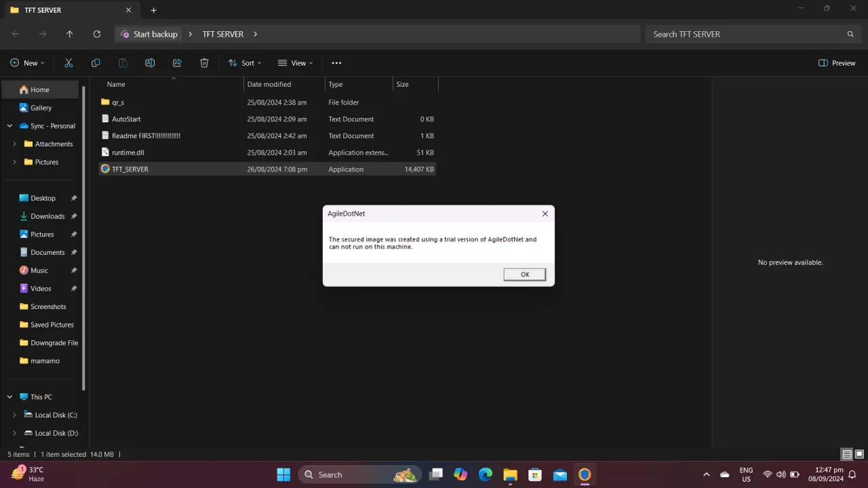The image size is (868, 488).
Task: Click the Cut scissors icon
Action: tap(68, 63)
